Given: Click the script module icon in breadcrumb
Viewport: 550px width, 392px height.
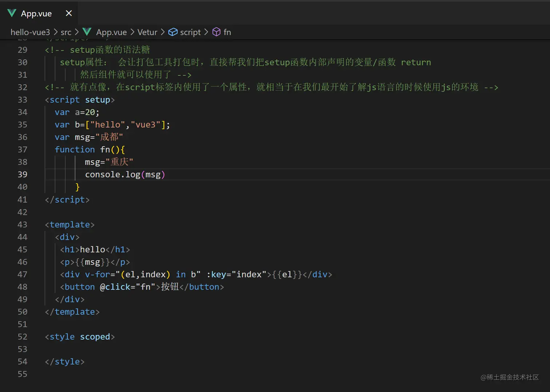Looking at the screenshot, I should (173, 32).
